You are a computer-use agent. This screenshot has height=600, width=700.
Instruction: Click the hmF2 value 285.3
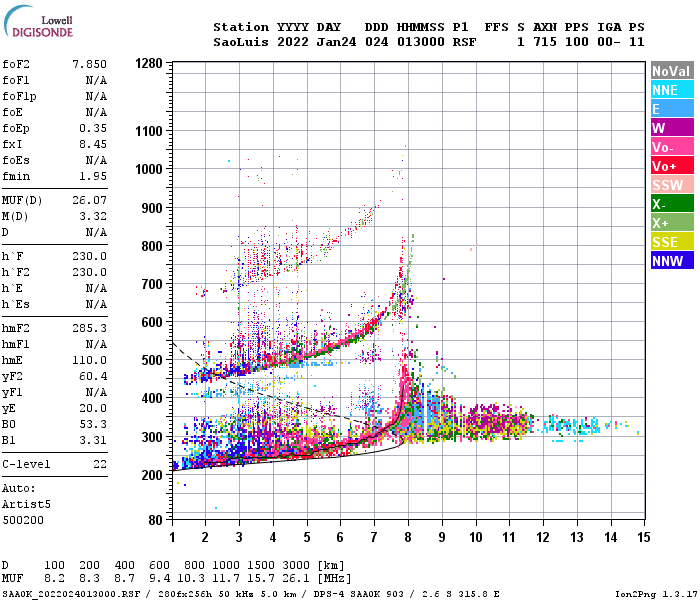tap(89, 328)
